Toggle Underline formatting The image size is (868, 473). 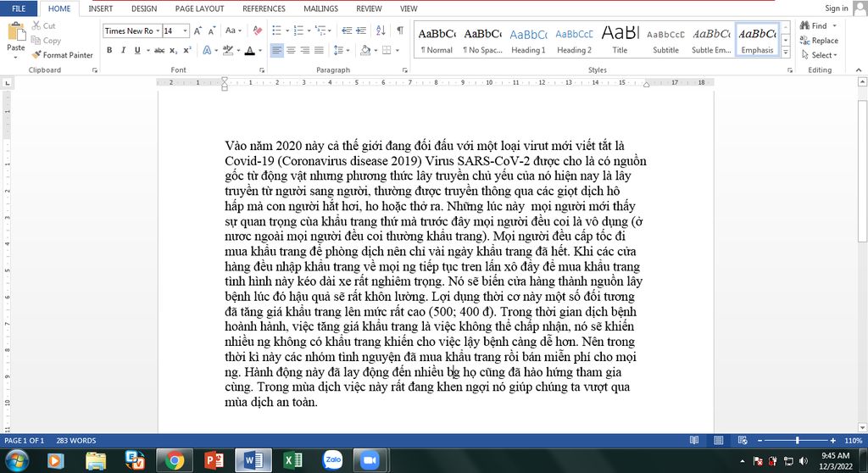point(136,50)
